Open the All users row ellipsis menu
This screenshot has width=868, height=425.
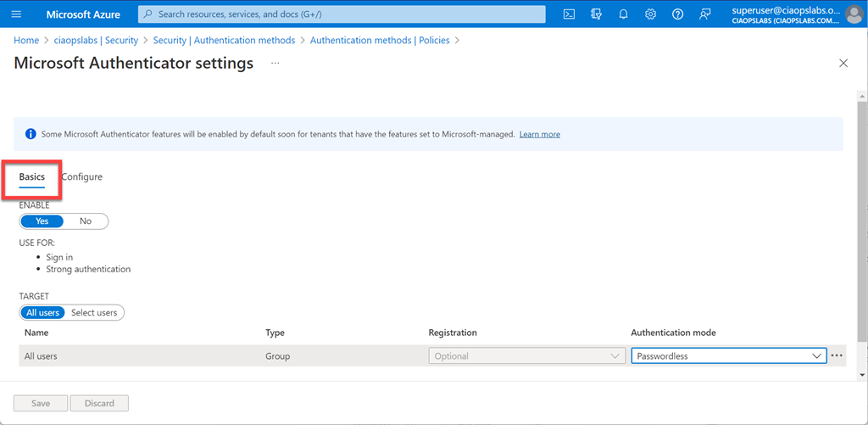(x=837, y=356)
